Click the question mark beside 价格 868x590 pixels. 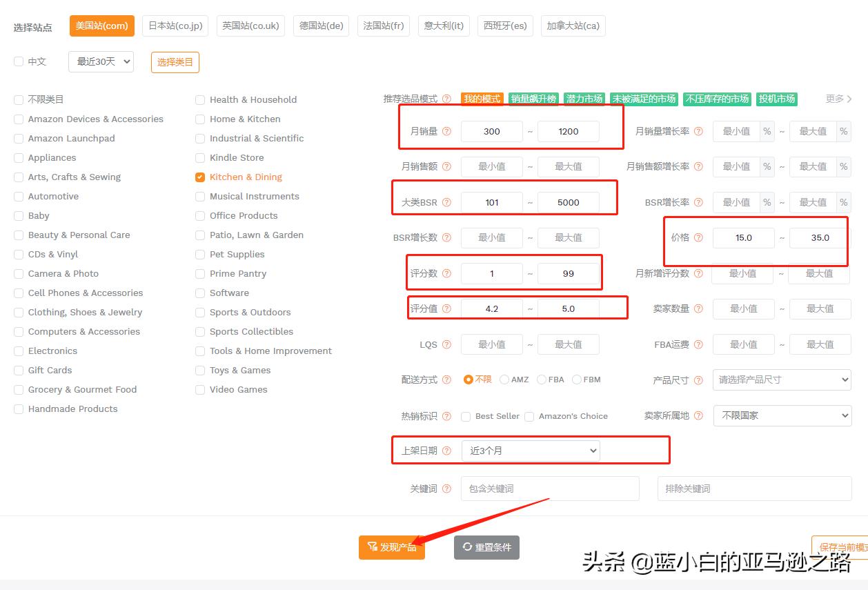click(x=698, y=237)
